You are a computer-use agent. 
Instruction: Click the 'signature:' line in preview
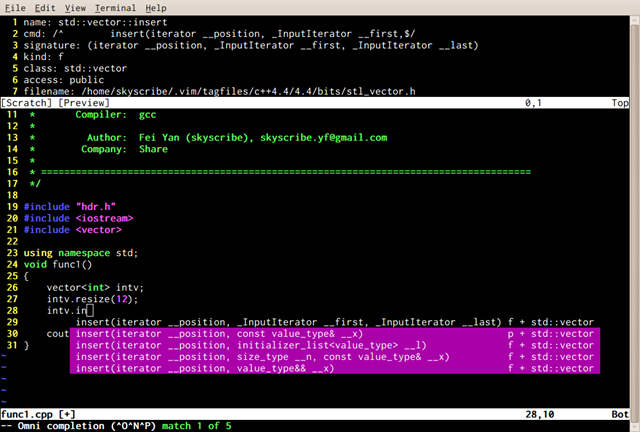click(251, 45)
